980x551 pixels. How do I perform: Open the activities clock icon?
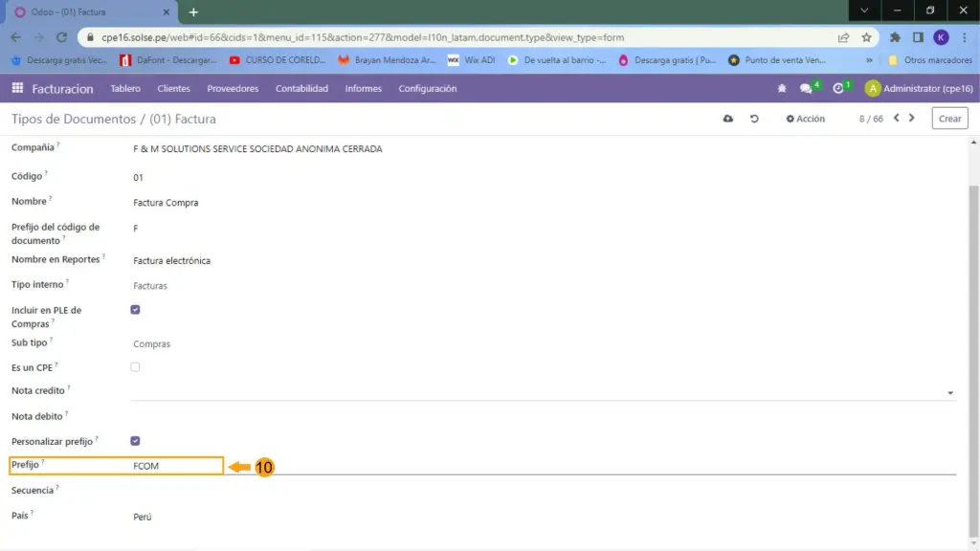tap(838, 89)
